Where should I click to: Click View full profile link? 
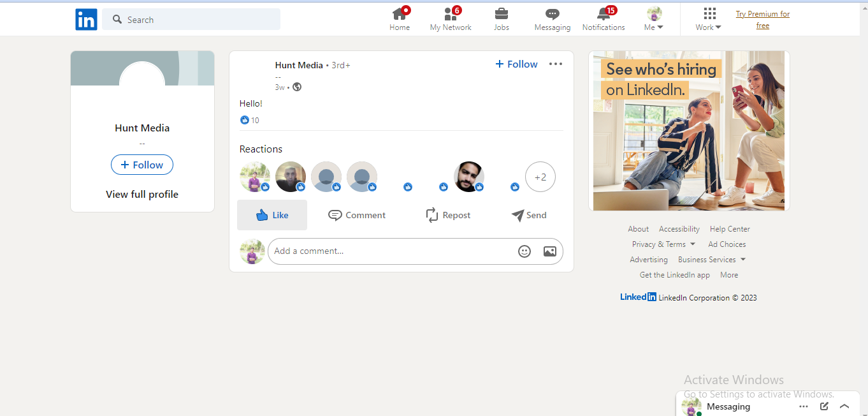[142, 194]
